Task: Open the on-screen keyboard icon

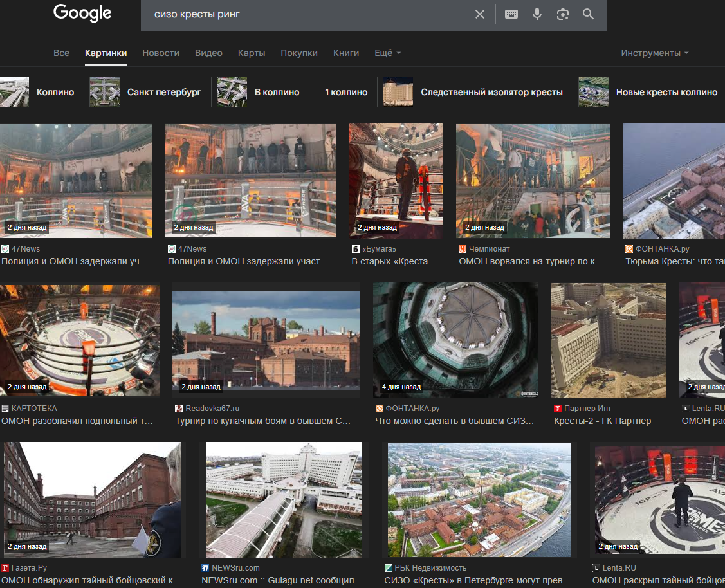Action: pos(511,14)
